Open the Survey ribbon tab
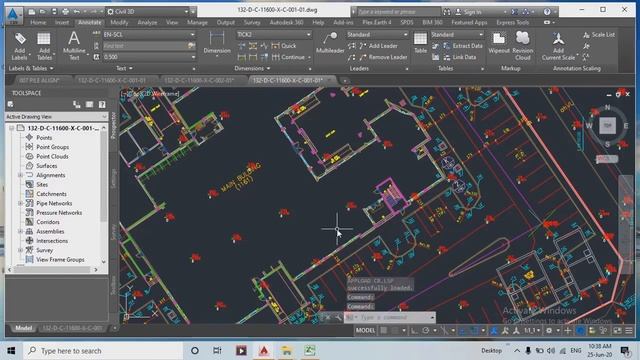 252,22
